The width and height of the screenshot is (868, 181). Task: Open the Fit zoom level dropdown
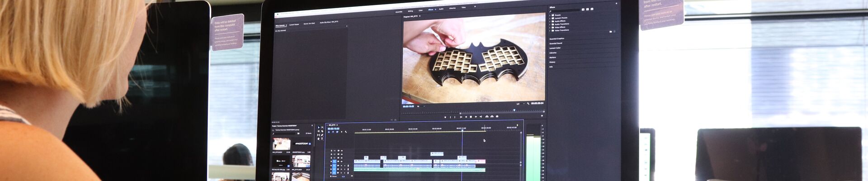pyautogui.click(x=421, y=106)
